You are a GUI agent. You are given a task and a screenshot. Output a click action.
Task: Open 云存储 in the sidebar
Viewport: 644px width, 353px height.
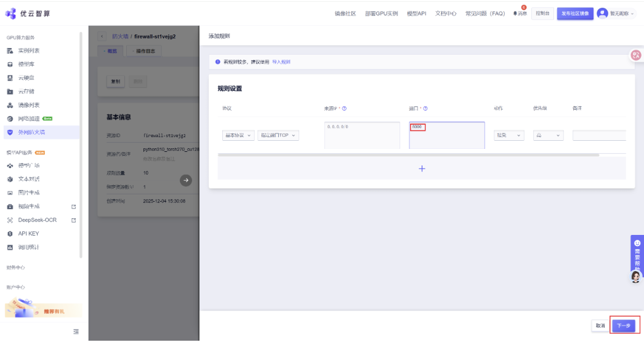point(26,91)
